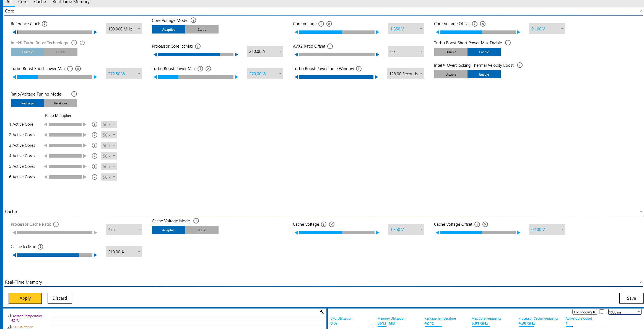Click the wrench icon above the monitoring graph
The image size is (644, 329).
click(x=322, y=312)
